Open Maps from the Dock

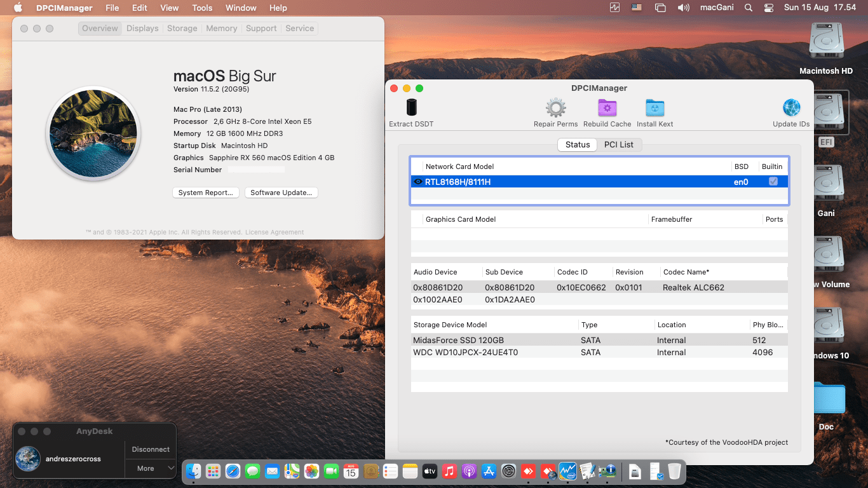coord(292,471)
